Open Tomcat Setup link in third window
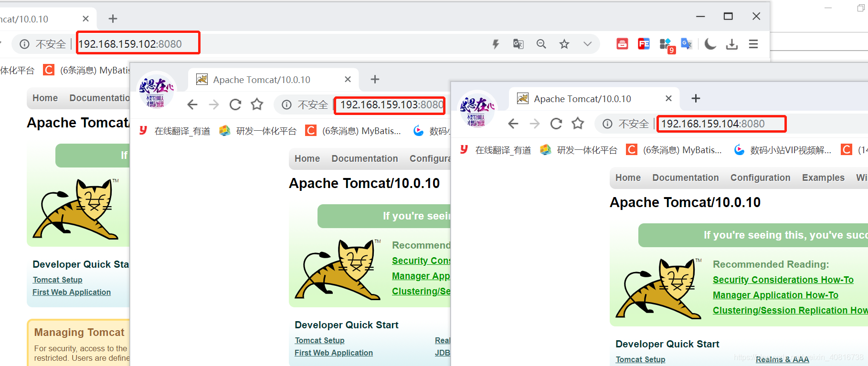 click(x=640, y=359)
